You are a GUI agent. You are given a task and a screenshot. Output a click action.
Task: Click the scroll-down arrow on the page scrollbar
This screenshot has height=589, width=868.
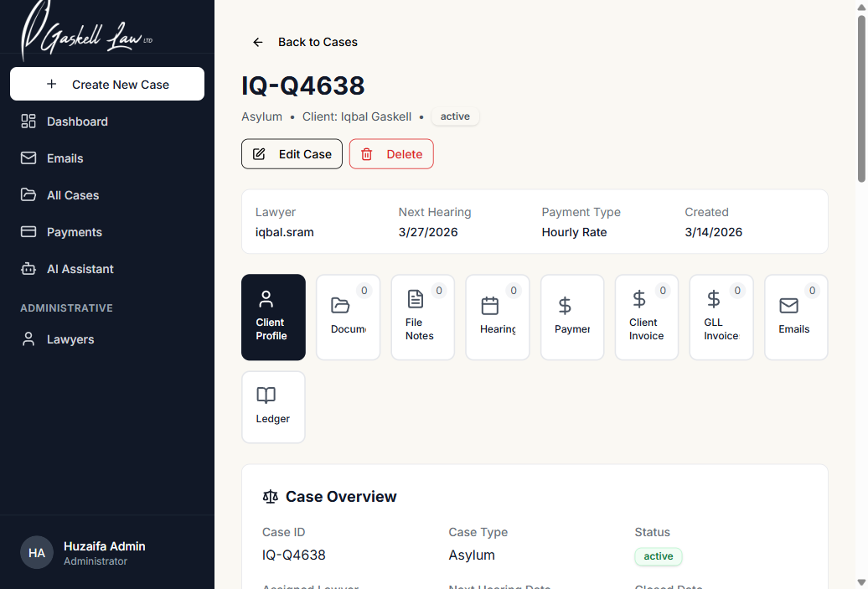pyautogui.click(x=861, y=581)
